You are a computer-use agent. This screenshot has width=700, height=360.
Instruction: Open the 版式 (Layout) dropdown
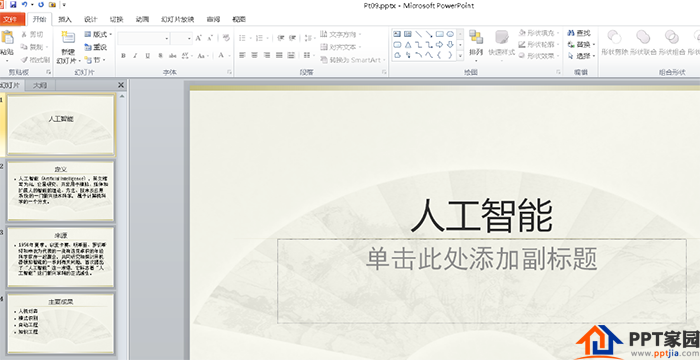click(98, 34)
